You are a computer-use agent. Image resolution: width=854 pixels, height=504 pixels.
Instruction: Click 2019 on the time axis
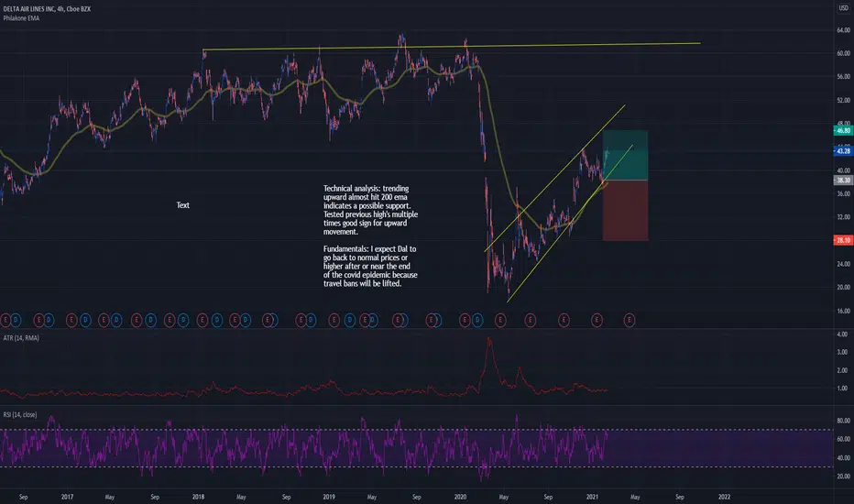(x=329, y=497)
